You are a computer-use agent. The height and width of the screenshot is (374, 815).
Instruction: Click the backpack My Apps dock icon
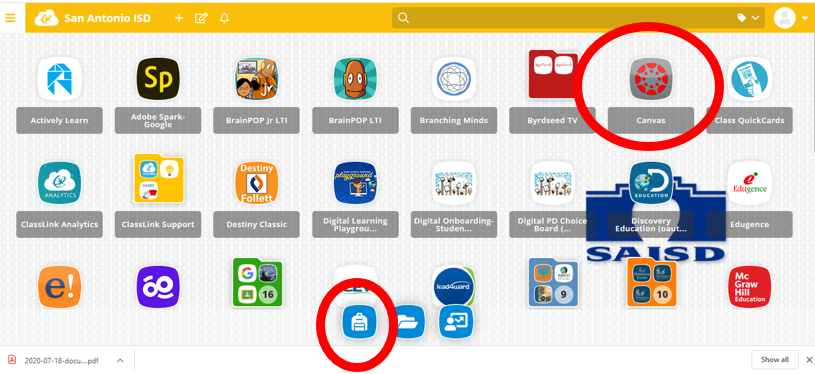coord(359,322)
